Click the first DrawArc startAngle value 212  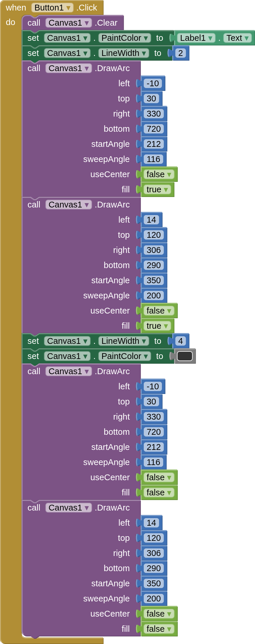coord(153,144)
